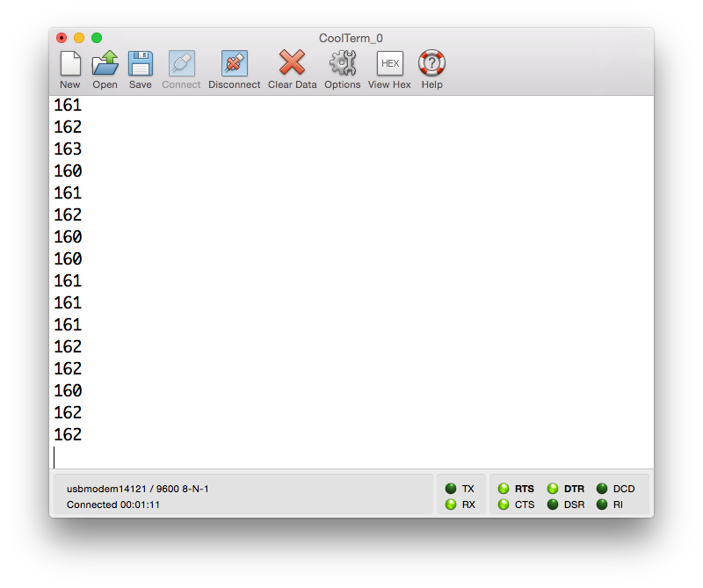
Task: Save the captured data with Save icon
Action: (141, 64)
